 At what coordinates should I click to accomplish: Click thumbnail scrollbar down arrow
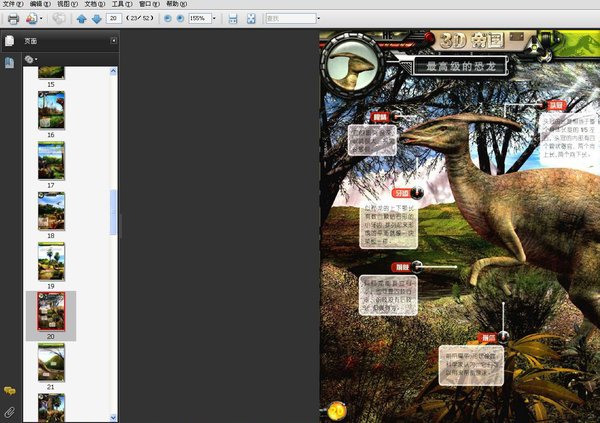pyautogui.click(x=113, y=417)
